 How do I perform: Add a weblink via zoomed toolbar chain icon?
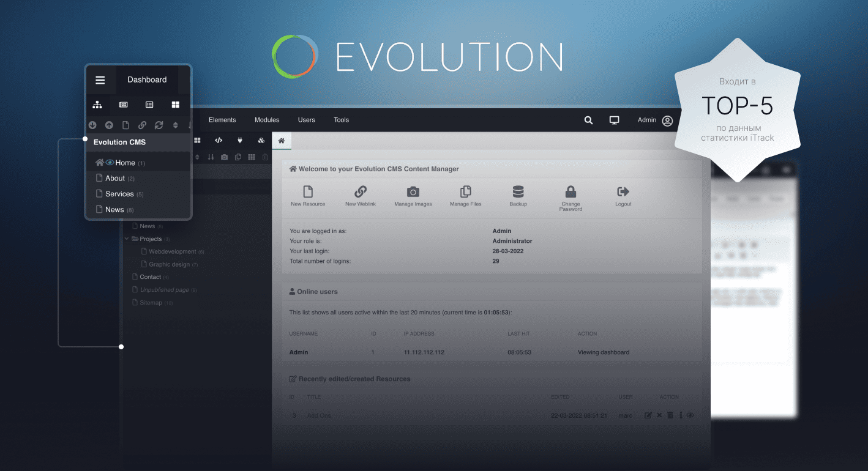142,125
